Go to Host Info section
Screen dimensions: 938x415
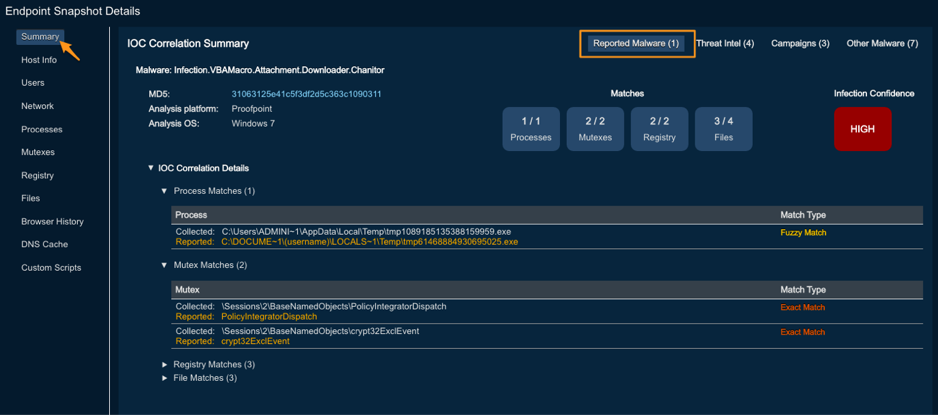click(39, 60)
